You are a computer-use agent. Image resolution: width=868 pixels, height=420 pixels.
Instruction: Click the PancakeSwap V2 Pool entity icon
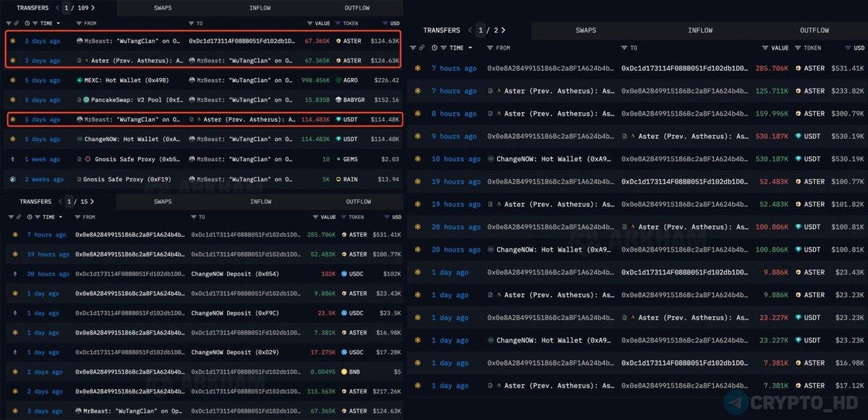tap(86, 100)
